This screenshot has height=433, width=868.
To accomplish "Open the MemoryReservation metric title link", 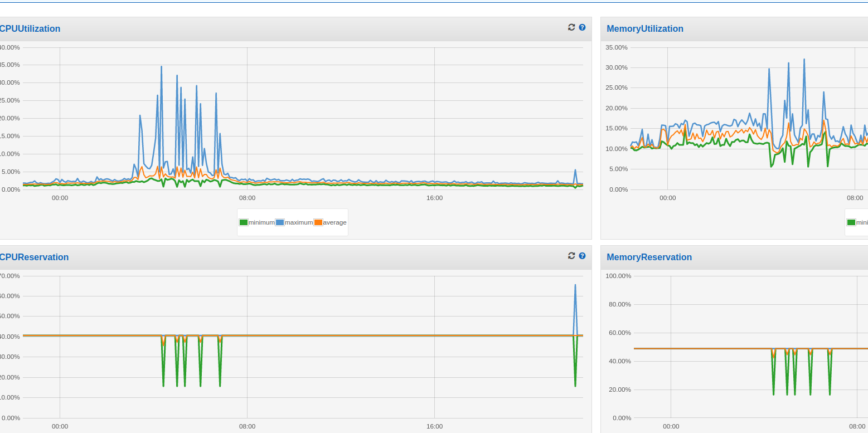I will point(649,257).
